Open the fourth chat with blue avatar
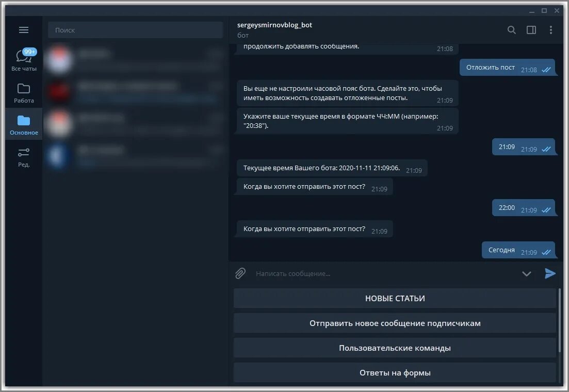 135,155
